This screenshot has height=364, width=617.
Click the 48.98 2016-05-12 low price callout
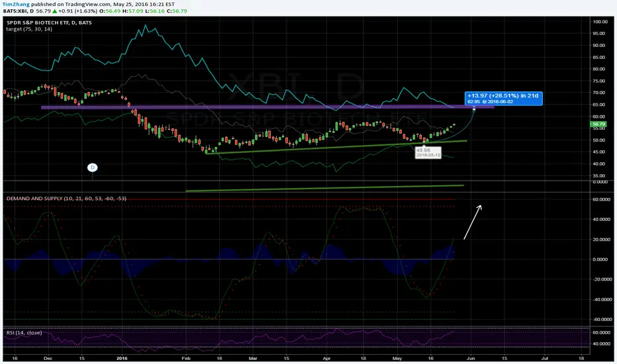(x=428, y=153)
